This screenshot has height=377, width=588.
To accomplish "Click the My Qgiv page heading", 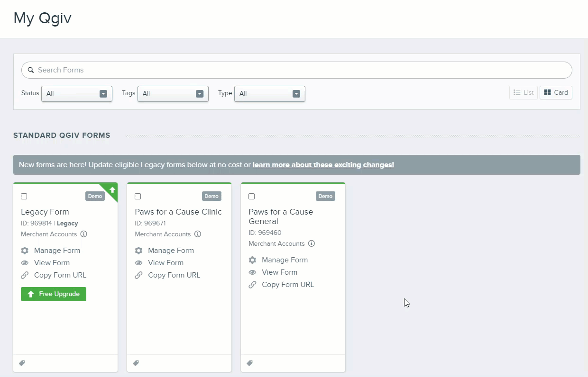I will (x=43, y=18).
